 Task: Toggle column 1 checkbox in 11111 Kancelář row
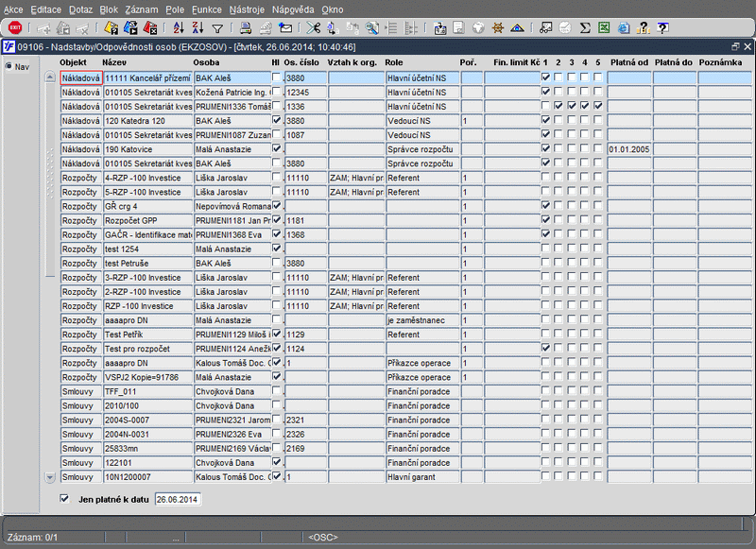545,77
